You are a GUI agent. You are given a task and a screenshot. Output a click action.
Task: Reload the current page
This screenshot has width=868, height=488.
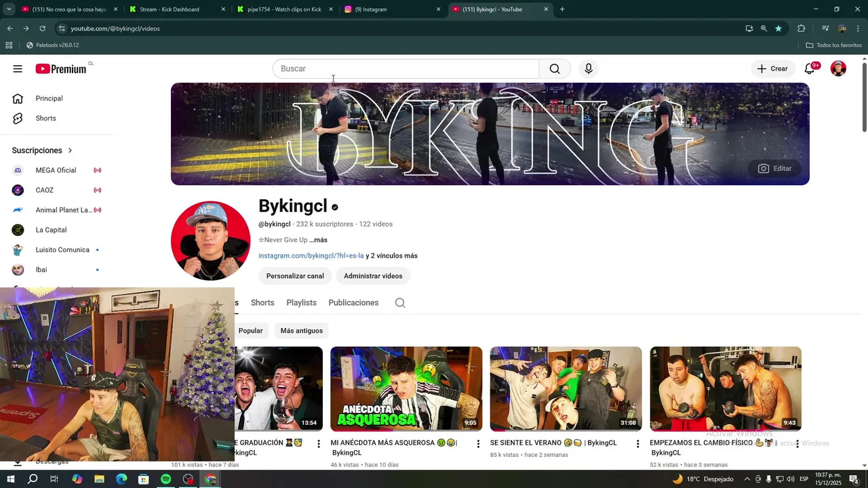pyautogui.click(x=42, y=28)
